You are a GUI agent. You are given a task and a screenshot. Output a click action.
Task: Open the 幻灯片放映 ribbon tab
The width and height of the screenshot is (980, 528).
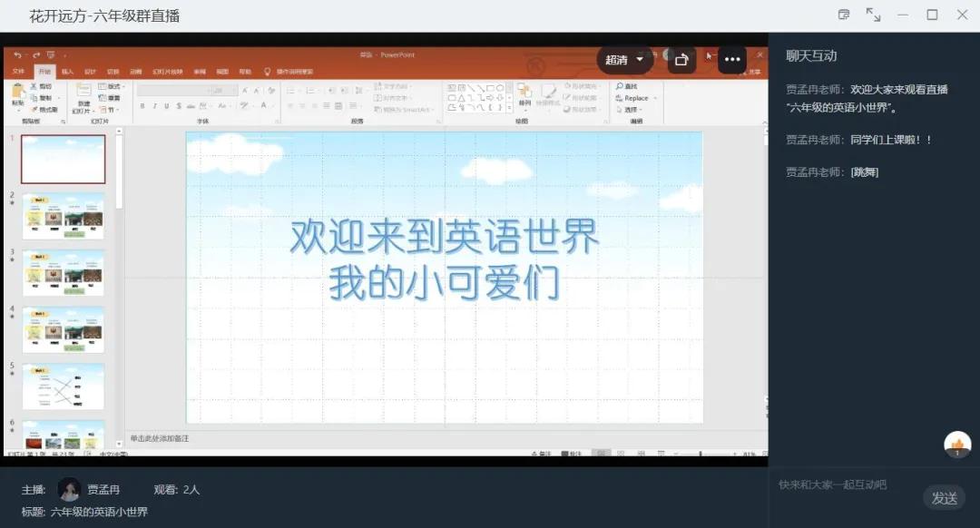click(x=168, y=72)
